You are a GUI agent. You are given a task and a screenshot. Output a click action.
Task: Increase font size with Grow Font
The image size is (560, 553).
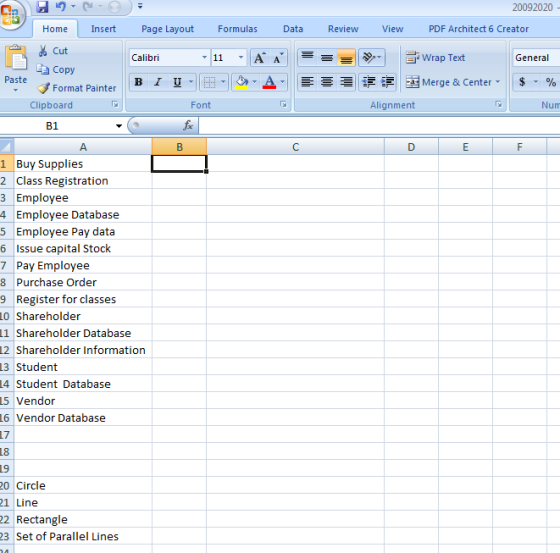(x=260, y=58)
